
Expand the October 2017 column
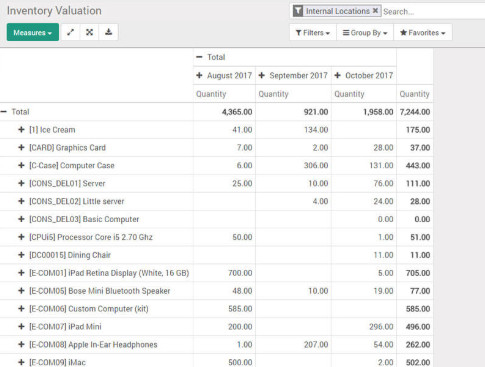click(337, 75)
